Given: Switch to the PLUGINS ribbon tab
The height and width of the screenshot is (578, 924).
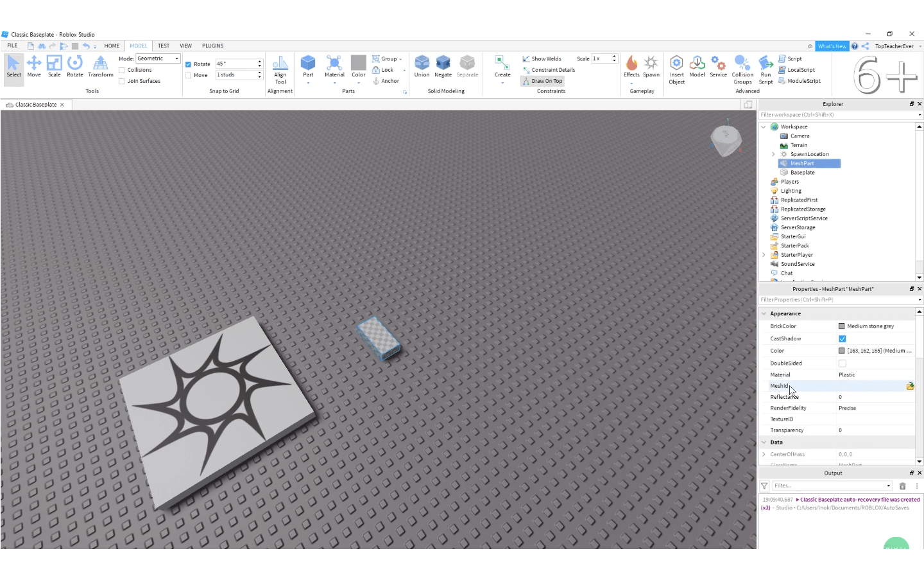Looking at the screenshot, I should pos(212,46).
